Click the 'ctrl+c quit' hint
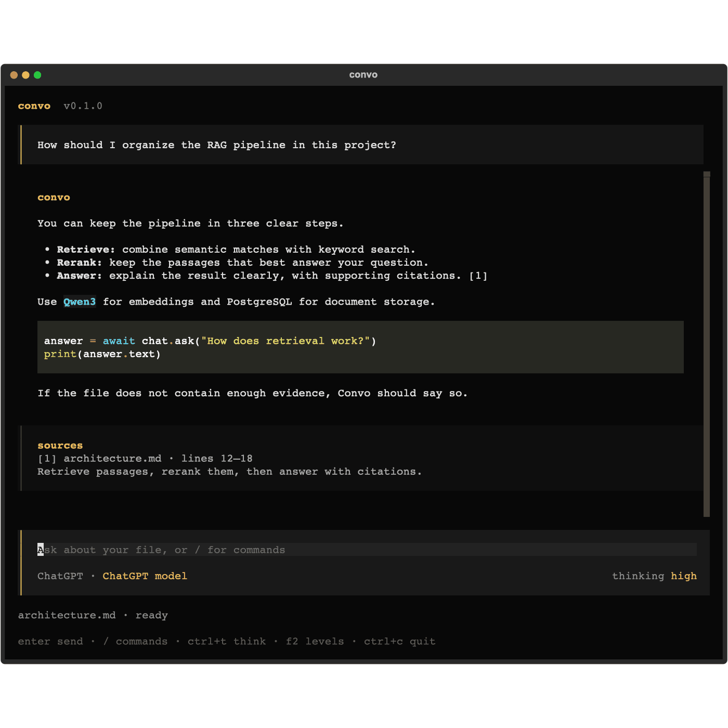The image size is (728, 728). [399, 641]
